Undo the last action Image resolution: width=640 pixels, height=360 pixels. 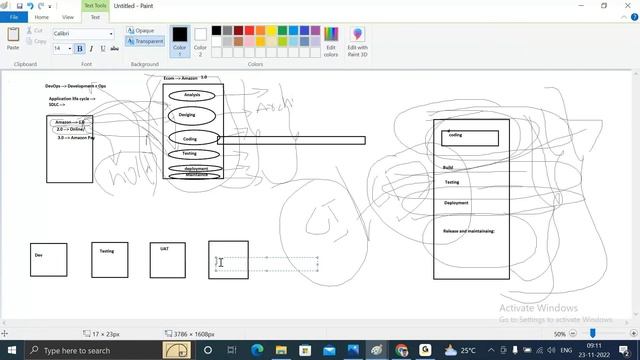pos(30,6)
